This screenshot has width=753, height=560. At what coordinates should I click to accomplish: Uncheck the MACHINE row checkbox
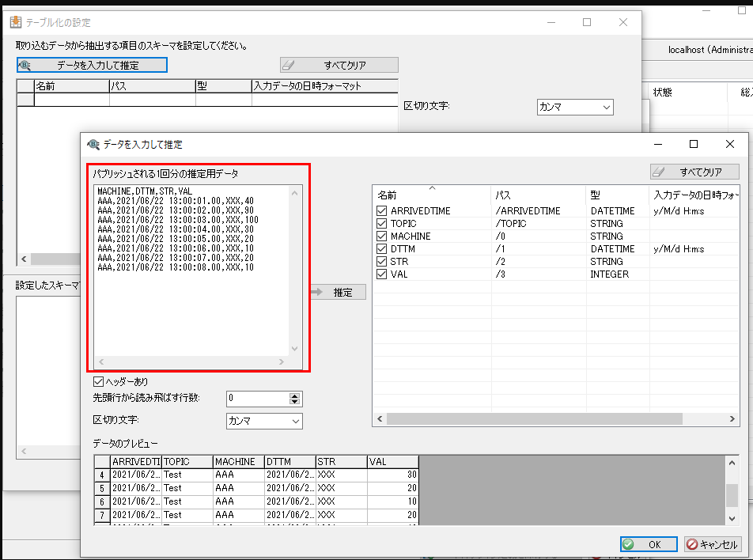[382, 236]
